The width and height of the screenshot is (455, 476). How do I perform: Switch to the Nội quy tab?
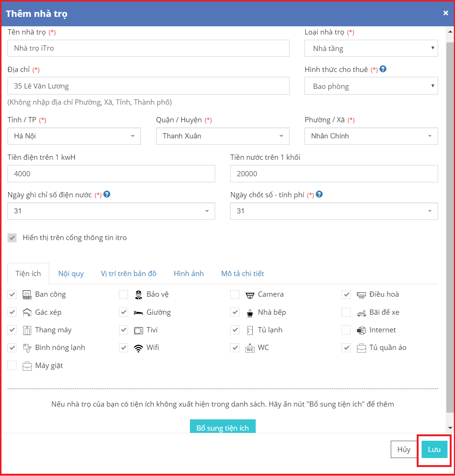click(x=71, y=273)
